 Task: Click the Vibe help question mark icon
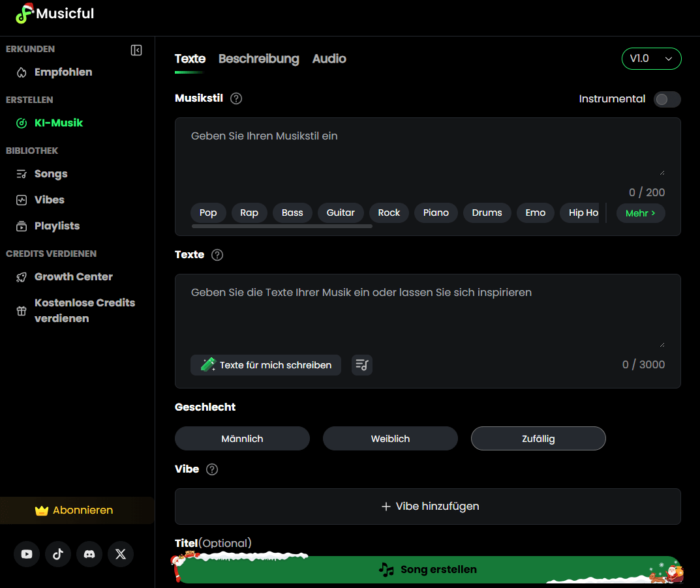pos(212,469)
